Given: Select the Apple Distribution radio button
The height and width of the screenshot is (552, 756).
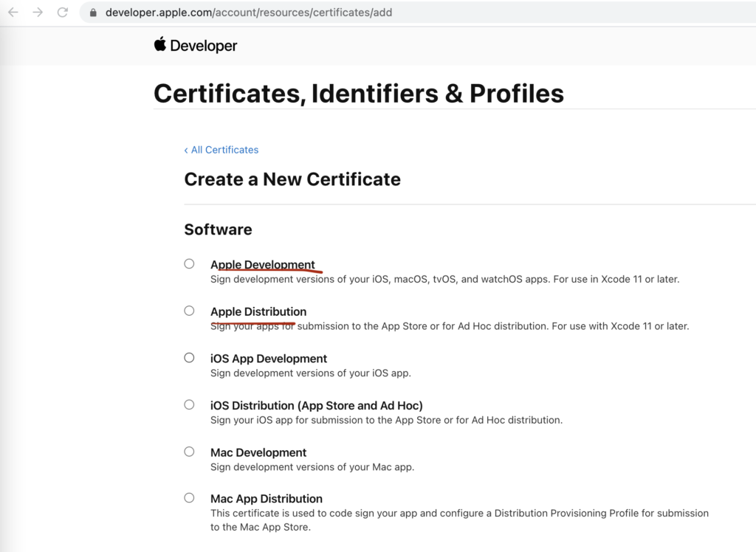Looking at the screenshot, I should [189, 311].
